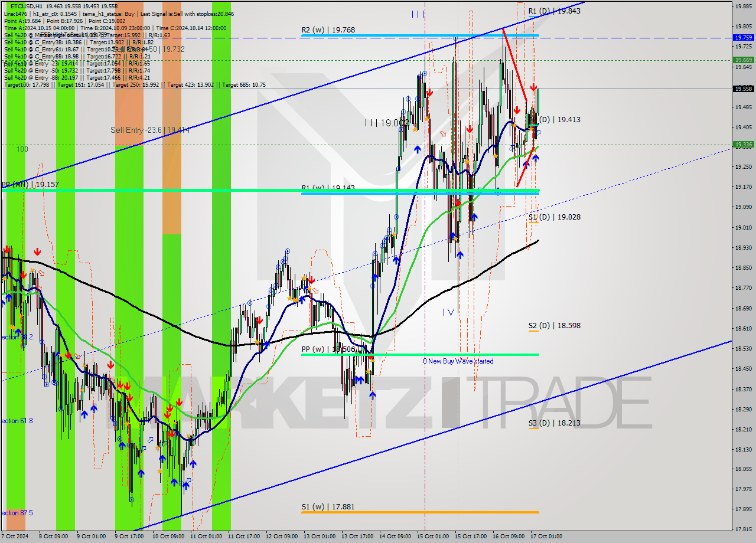Viewport: 756px width, 543px height.
Task: Select the R2 (w) | 19.768 pivot label
Action: pyautogui.click(x=329, y=30)
